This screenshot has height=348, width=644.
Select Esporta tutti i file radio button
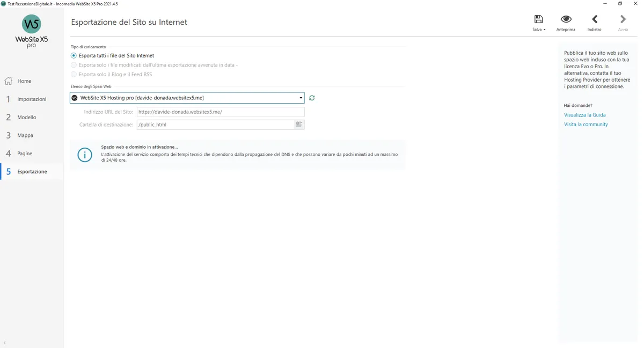(x=74, y=55)
